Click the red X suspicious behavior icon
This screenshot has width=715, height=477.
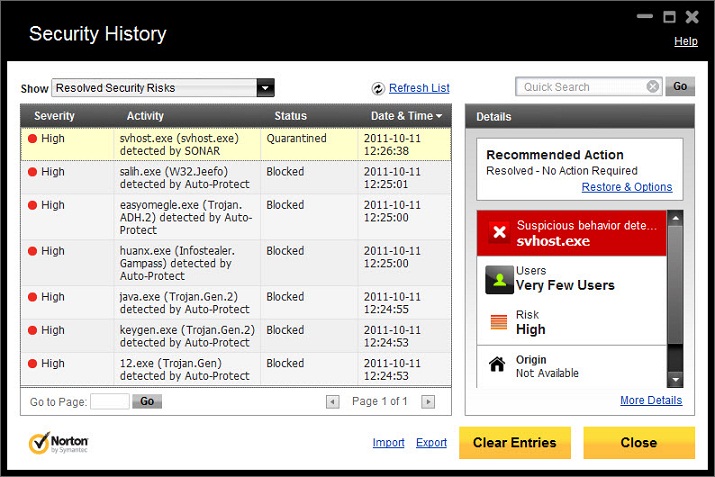(499, 233)
